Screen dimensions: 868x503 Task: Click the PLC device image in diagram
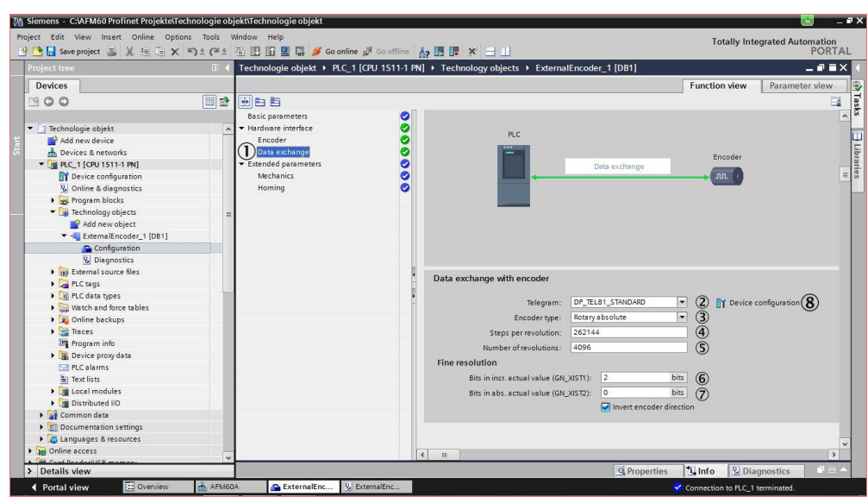tap(514, 175)
